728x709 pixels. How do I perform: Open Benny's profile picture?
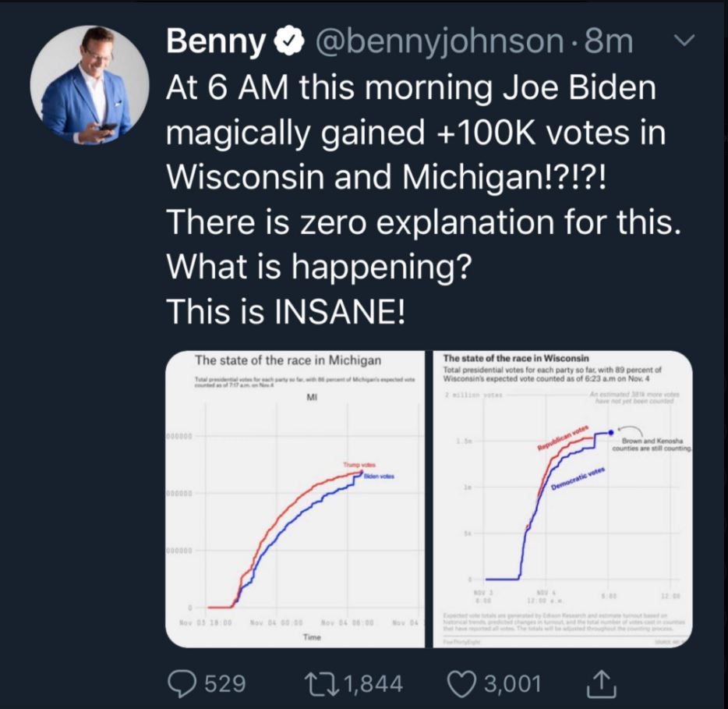[89, 84]
